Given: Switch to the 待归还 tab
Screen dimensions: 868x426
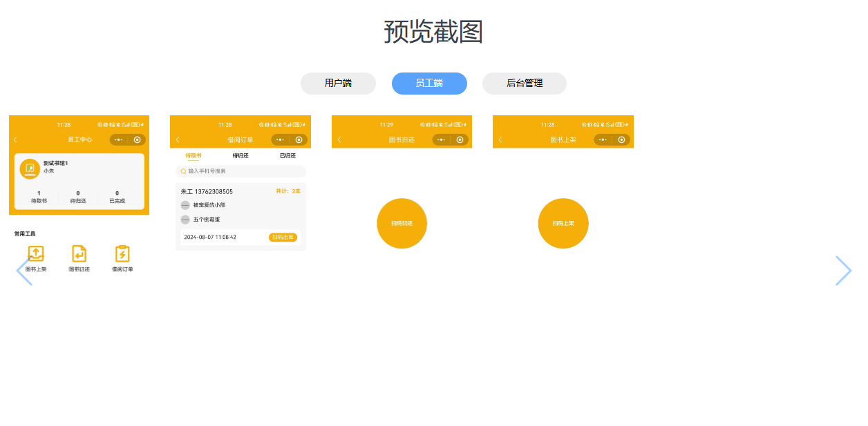Looking at the screenshot, I should 240,155.
